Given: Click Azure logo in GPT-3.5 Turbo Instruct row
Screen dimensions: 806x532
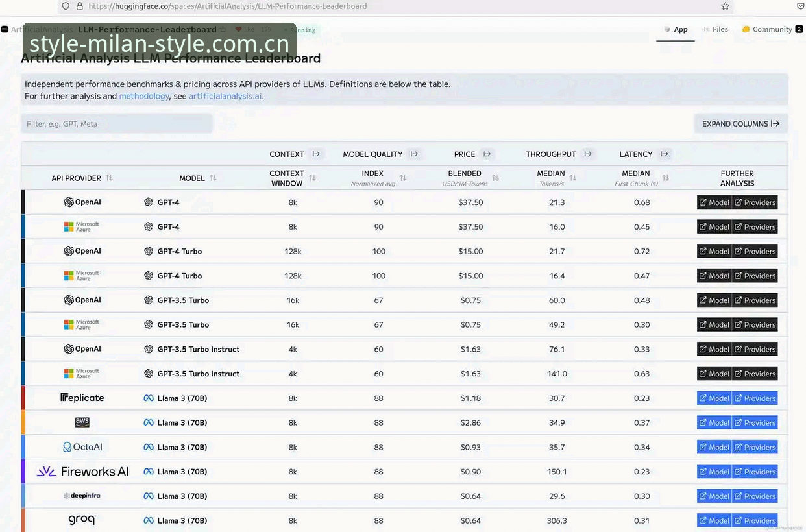Looking at the screenshot, I should coord(82,374).
